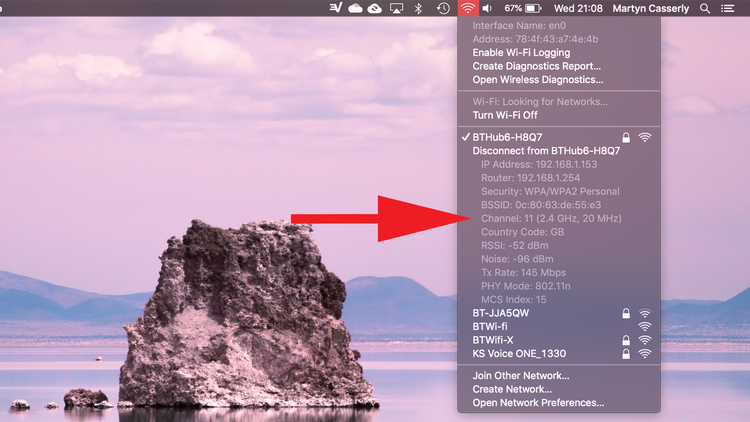750x422 pixels.
Task: Click the PHY Mode: 802.11n line
Action: (x=526, y=286)
